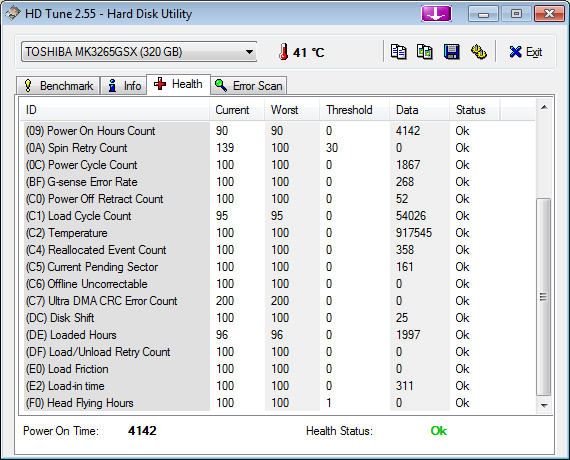Click the scrollbar down arrow
This screenshot has height=460, width=570.
click(544, 405)
